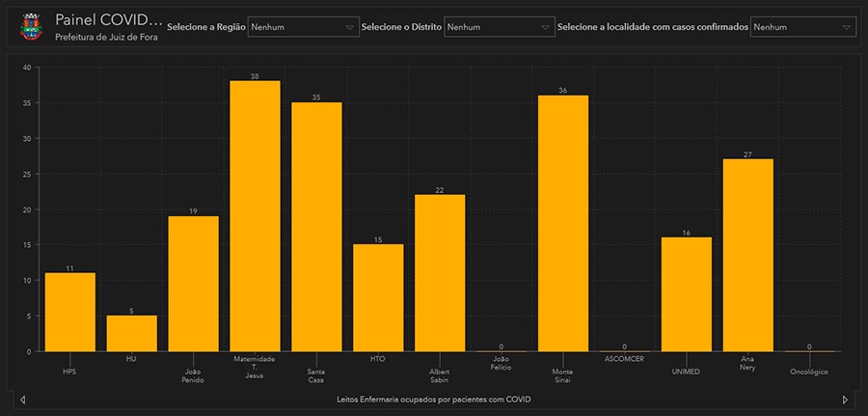Click the Painel COVID title text

106,19
